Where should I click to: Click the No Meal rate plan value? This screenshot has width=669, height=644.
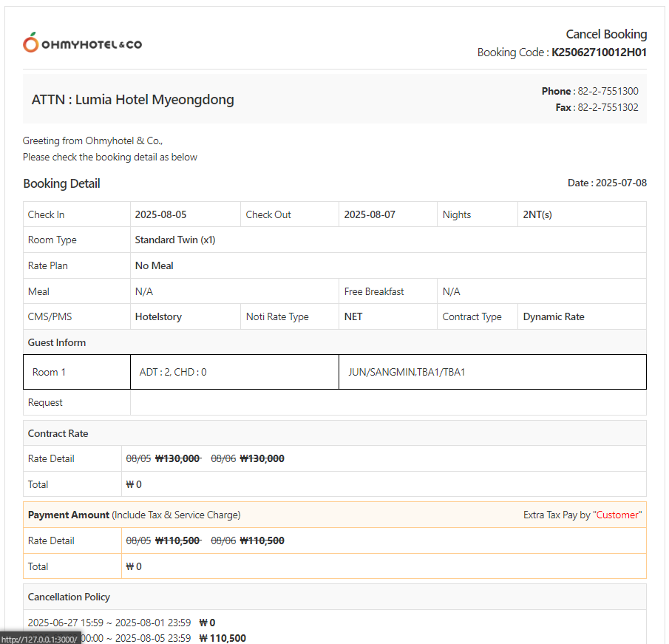click(154, 265)
